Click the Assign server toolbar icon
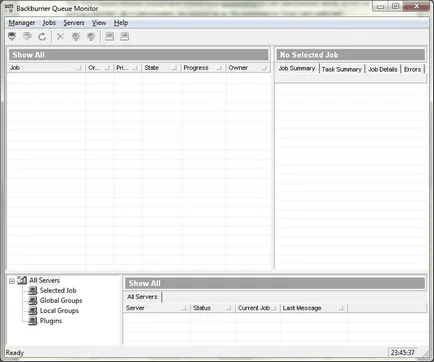 [109, 37]
